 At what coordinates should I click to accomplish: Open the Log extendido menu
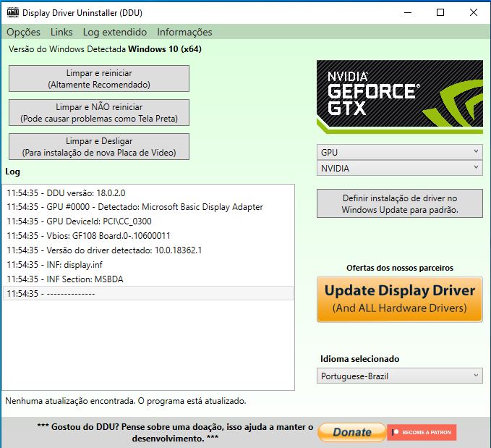pos(114,32)
